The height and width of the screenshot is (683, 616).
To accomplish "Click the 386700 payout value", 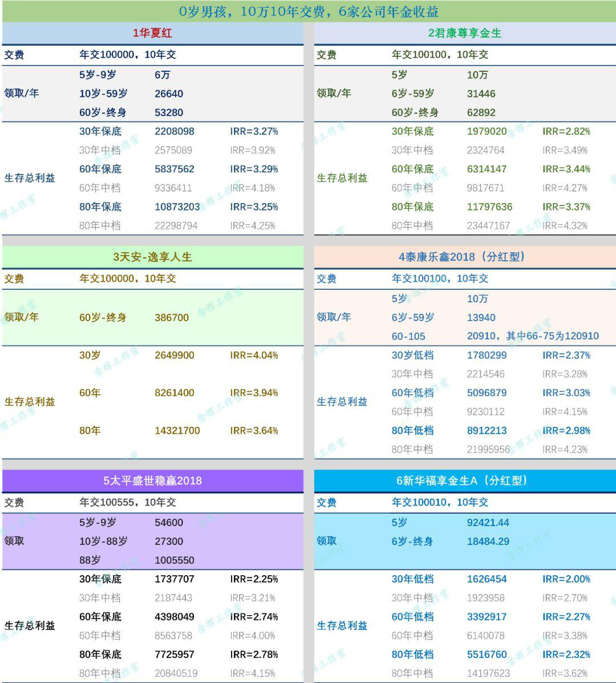I will point(172,318).
